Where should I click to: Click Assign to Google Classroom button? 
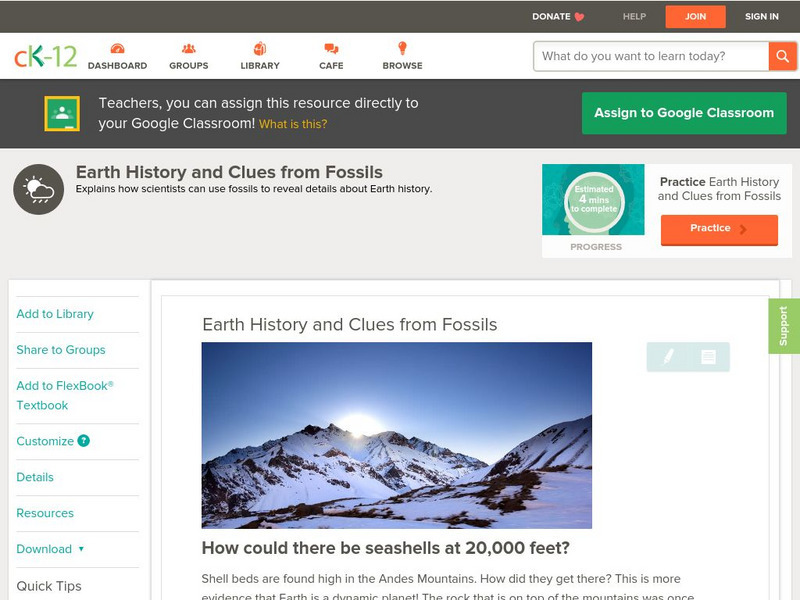click(684, 113)
